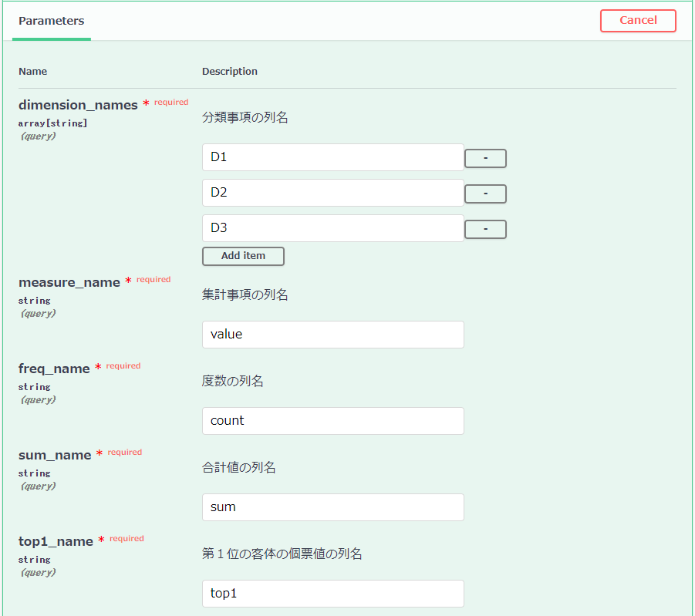Click into the D3 input field
Screen dimensions: 695x616
pyautogui.click(x=332, y=228)
